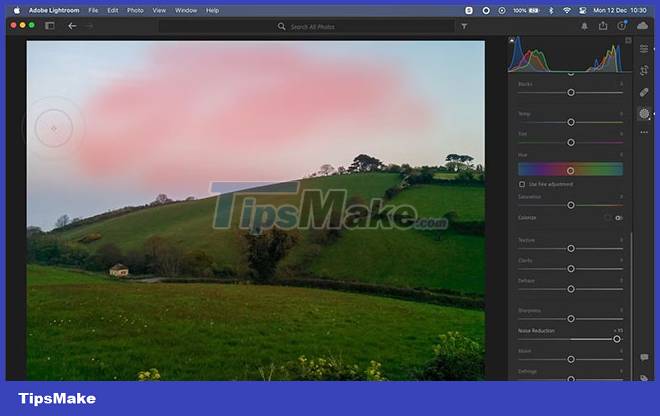This screenshot has width=660, height=416.
Task: Open cloud sync status icon
Action: pyautogui.click(x=642, y=26)
